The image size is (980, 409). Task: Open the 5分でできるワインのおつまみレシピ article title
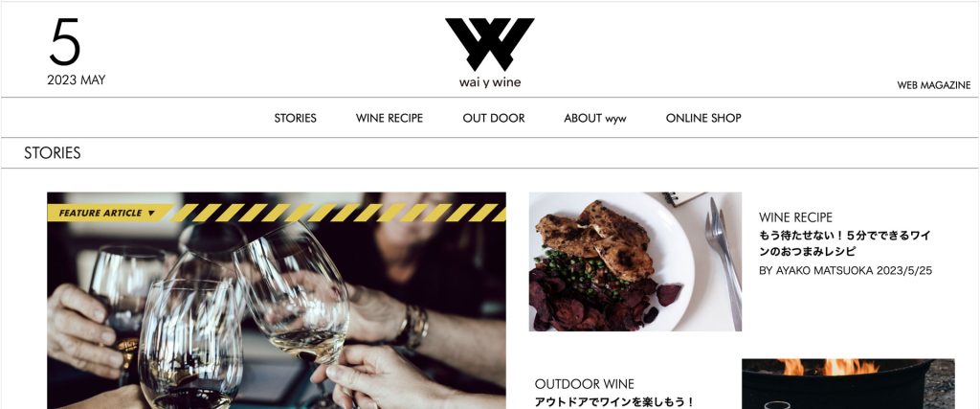point(844,243)
